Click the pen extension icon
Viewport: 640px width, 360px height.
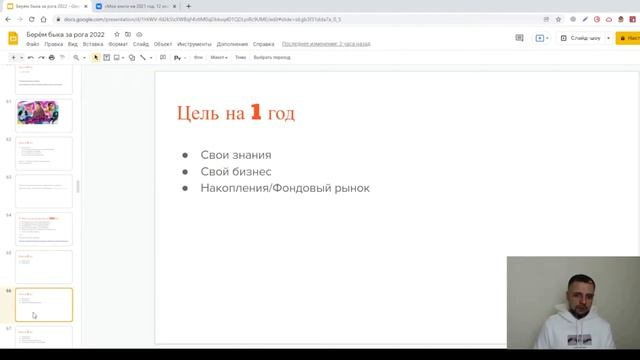585,19
